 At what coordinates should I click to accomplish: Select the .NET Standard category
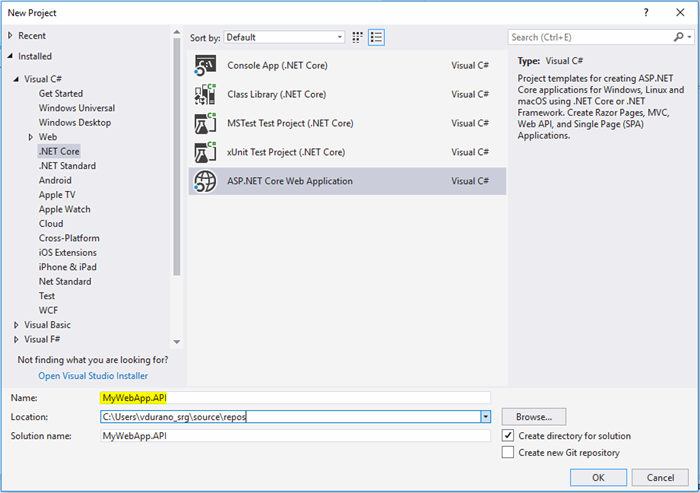tap(67, 166)
